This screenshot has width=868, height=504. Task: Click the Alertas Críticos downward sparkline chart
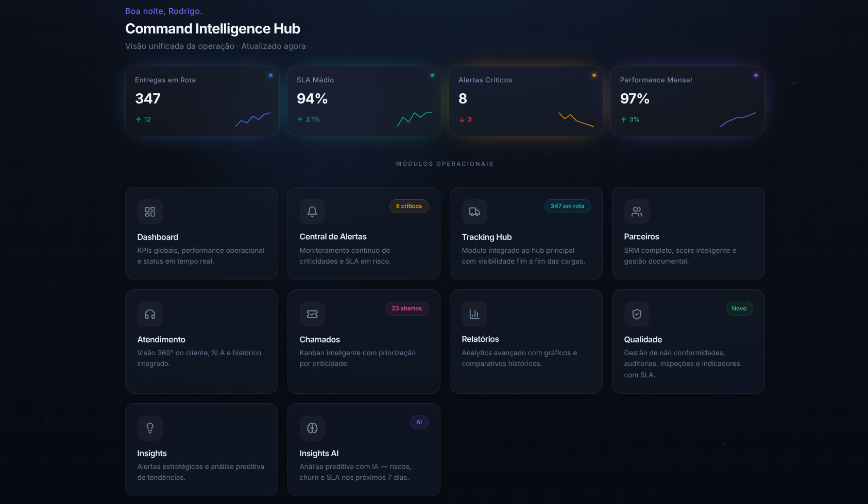point(576,119)
